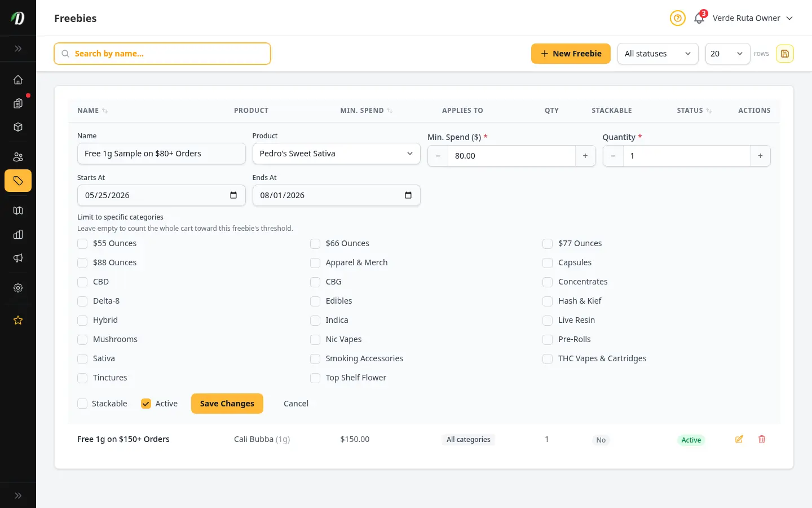Image resolution: width=812 pixels, height=508 pixels.
Task: Focus the Search by name field
Action: pyautogui.click(x=162, y=54)
